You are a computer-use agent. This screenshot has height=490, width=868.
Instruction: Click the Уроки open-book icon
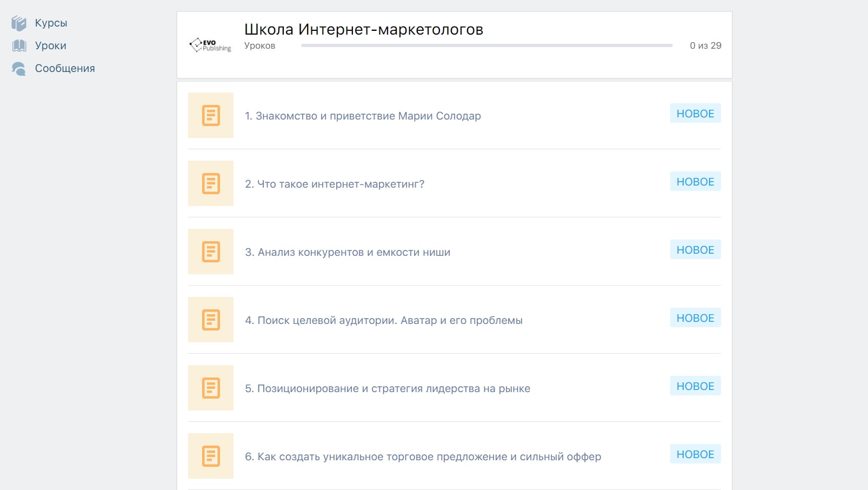tap(19, 46)
